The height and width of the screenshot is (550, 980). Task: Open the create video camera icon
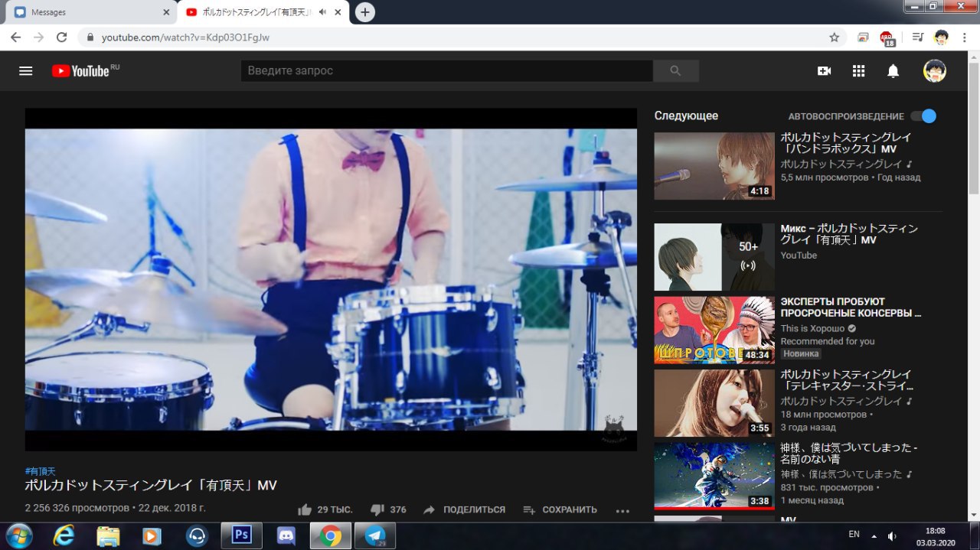click(824, 71)
